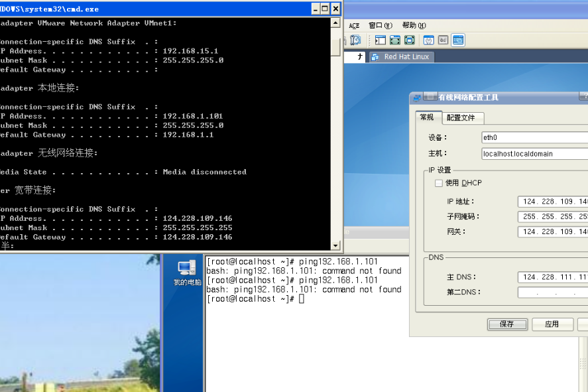Click the summary view wrench window icon

pos(429,40)
